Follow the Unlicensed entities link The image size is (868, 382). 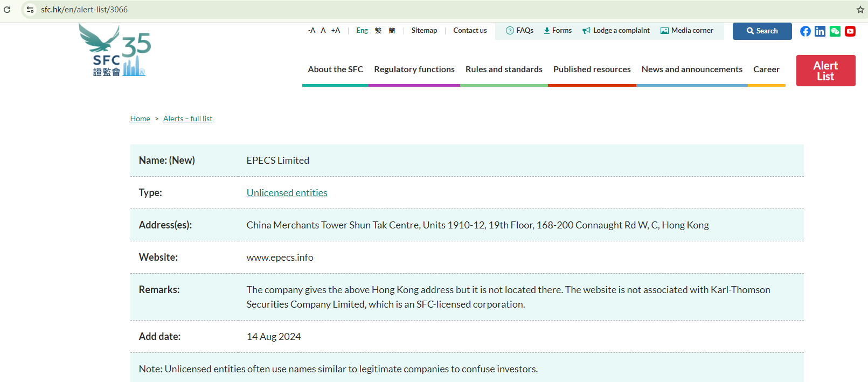pos(287,193)
